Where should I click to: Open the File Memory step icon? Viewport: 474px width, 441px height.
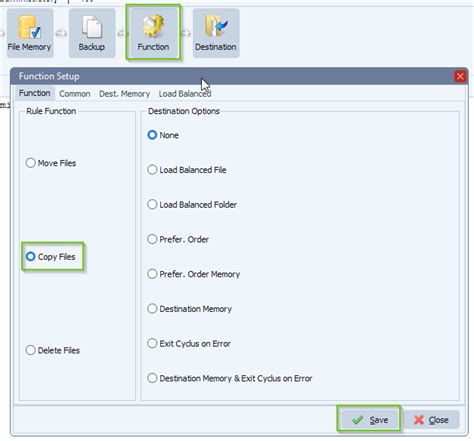click(30, 33)
